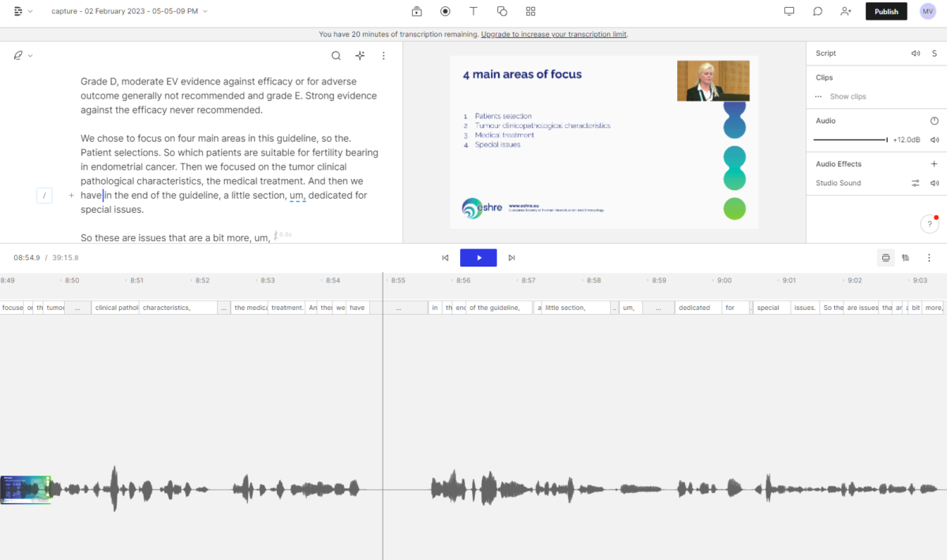This screenshot has height=560, width=947.
Task: Search the script with magnifier icon
Action: point(336,55)
